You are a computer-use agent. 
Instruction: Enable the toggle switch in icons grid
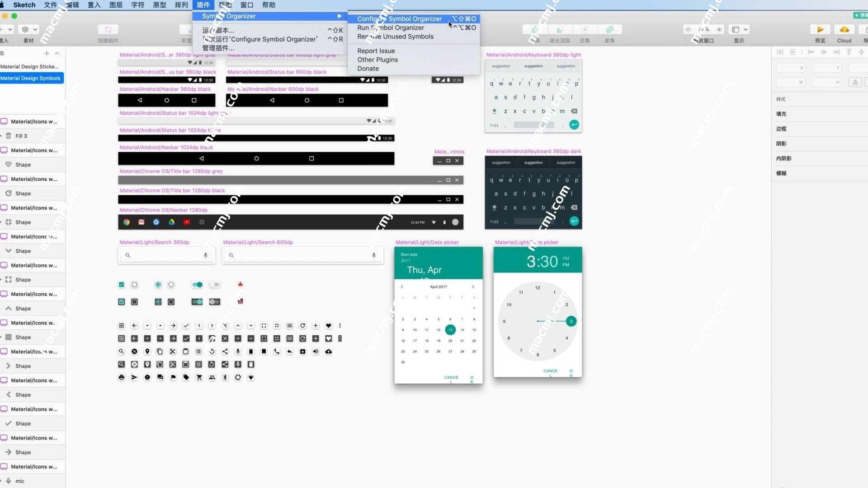[x=197, y=284]
